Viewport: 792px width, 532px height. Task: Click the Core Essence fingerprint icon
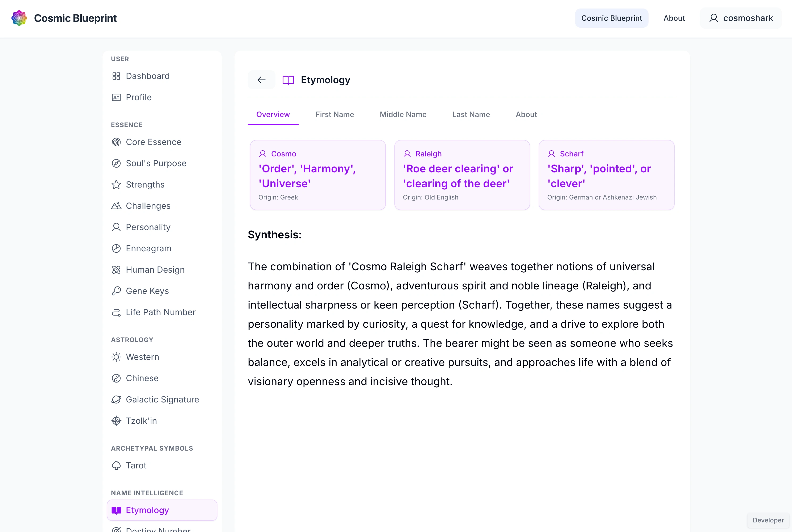(116, 142)
